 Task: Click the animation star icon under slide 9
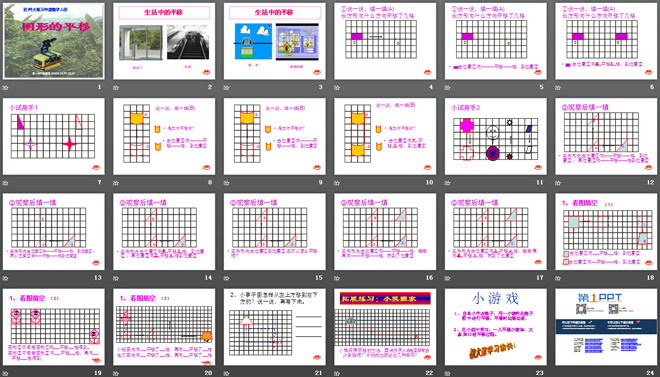pos(226,183)
